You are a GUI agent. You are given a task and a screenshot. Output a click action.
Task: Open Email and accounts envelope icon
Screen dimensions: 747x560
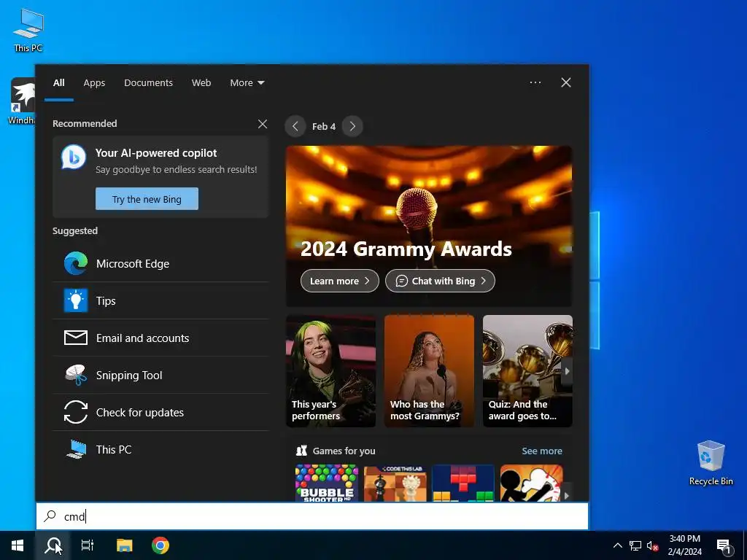[x=76, y=338]
